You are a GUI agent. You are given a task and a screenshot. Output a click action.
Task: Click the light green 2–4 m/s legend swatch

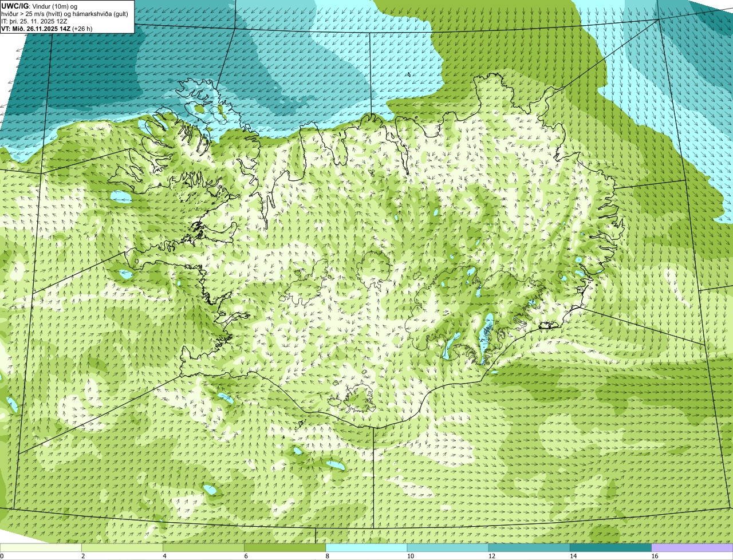coord(123,548)
